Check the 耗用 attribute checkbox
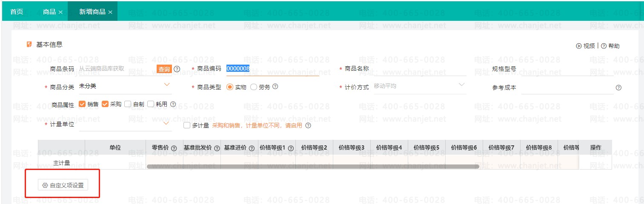 [x=150, y=104]
